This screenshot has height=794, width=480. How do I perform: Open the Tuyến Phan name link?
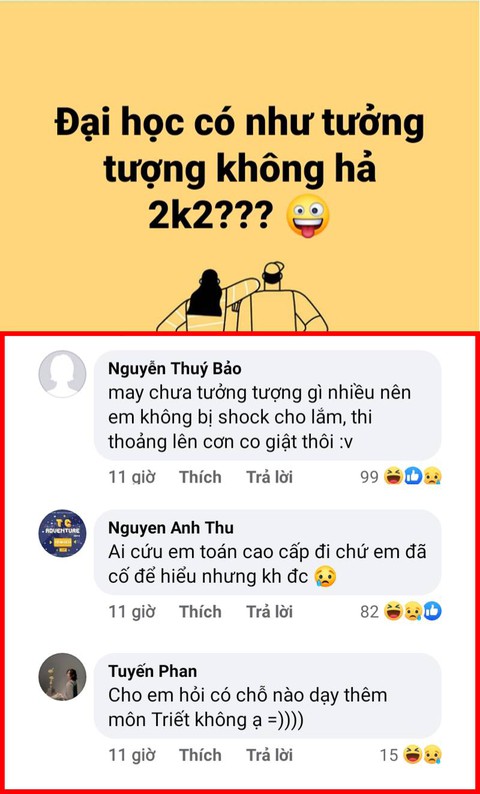[x=152, y=671]
